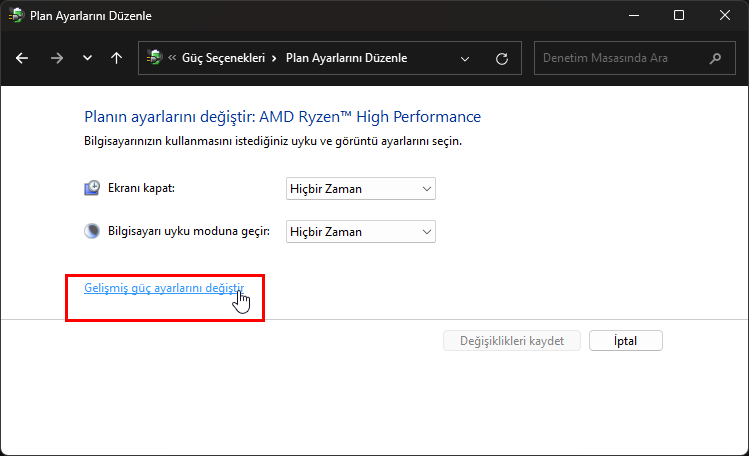This screenshot has height=456, width=749.
Task: Click the breadcrumb overflow double-chevron
Action: (172, 58)
